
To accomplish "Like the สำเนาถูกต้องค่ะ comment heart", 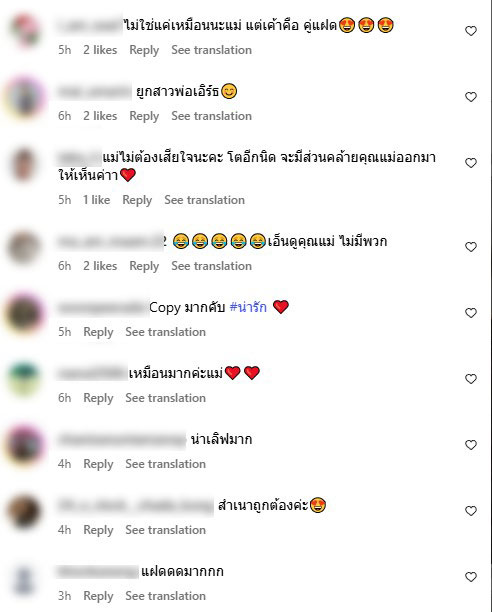I will 471,511.
